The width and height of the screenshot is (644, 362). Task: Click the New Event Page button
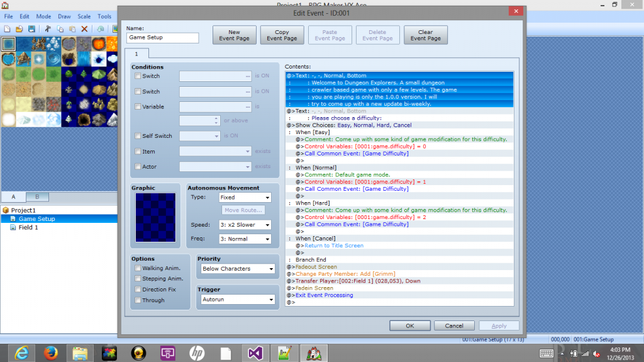234,35
